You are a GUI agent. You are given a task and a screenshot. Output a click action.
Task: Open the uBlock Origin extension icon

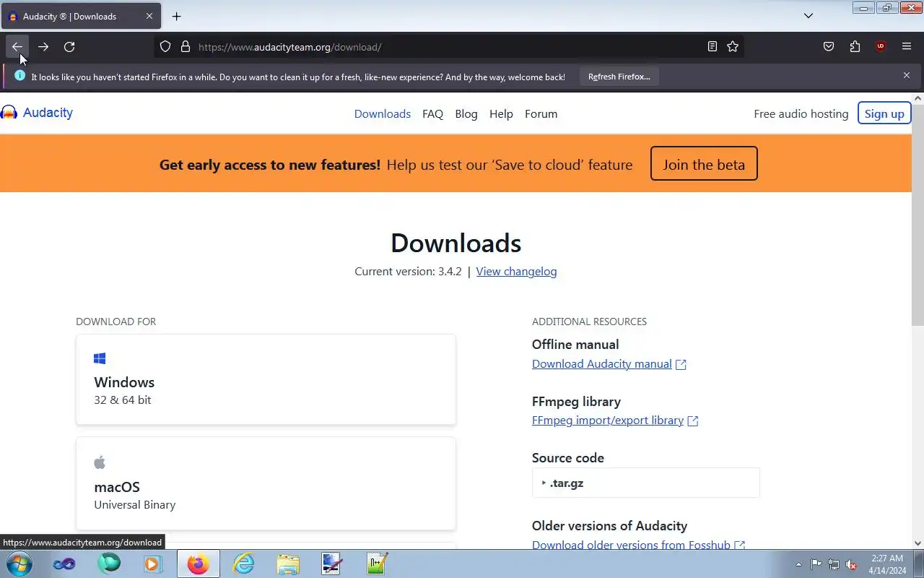(x=881, y=47)
